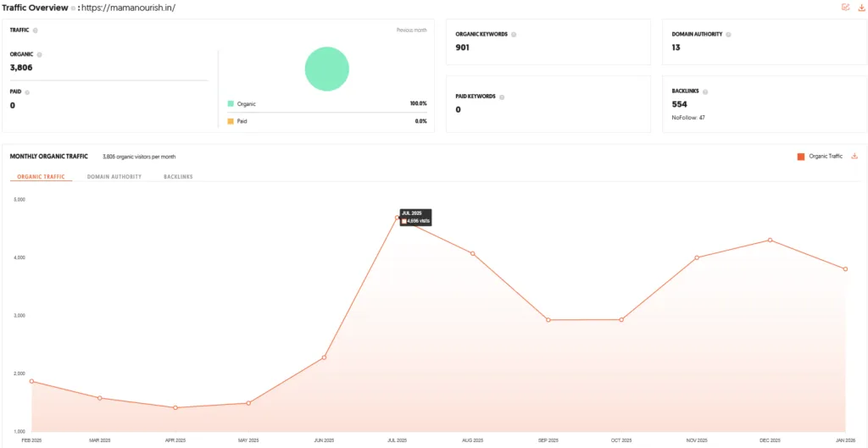Click the JAN 2026 data point
The width and height of the screenshot is (868, 448).
845,268
